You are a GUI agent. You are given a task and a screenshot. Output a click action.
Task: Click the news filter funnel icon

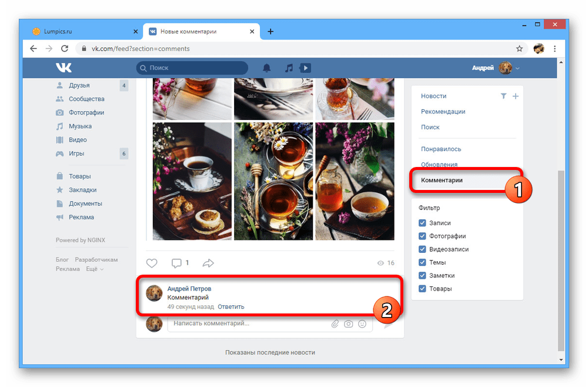coord(503,96)
